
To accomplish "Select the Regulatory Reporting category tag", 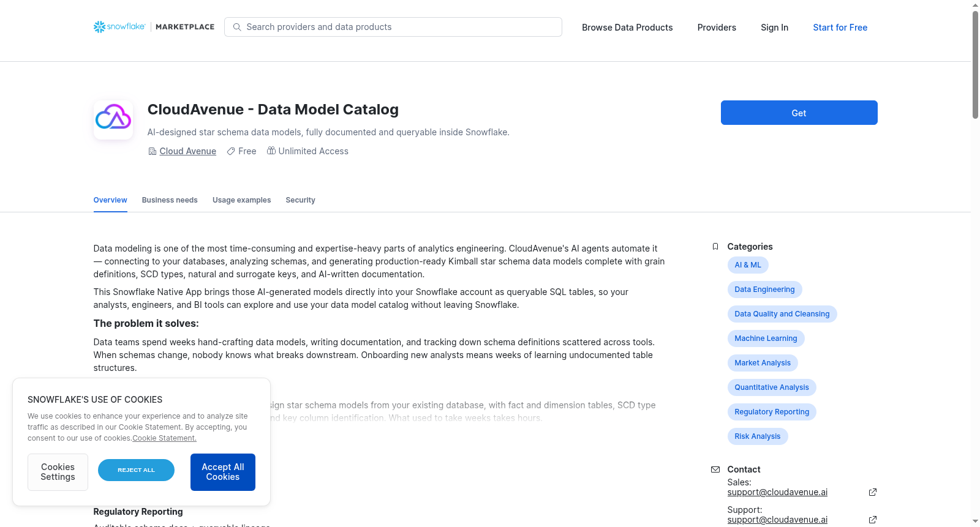I will [772, 412].
